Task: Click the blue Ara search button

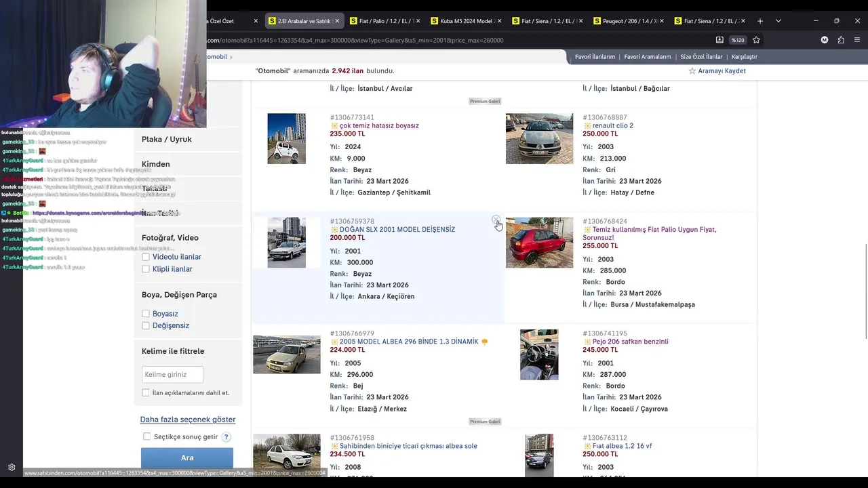Action: pos(187,458)
